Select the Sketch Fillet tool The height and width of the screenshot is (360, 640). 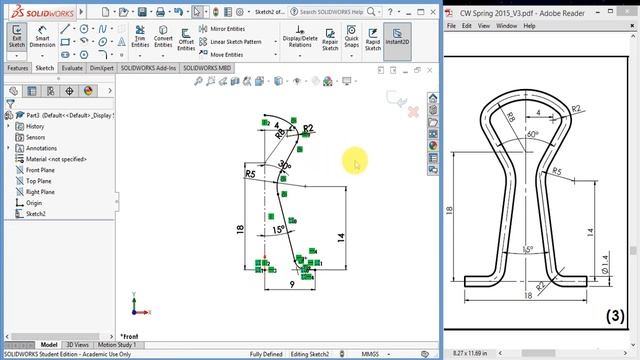[102, 54]
